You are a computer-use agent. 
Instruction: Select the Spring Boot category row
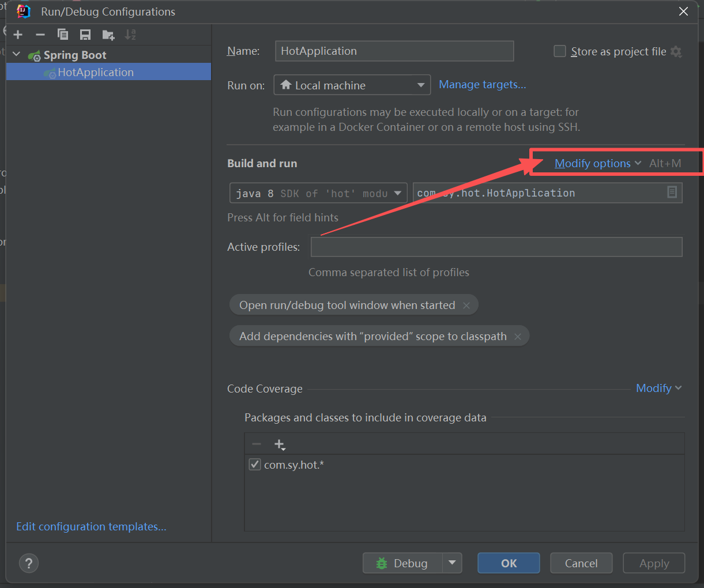coord(108,55)
